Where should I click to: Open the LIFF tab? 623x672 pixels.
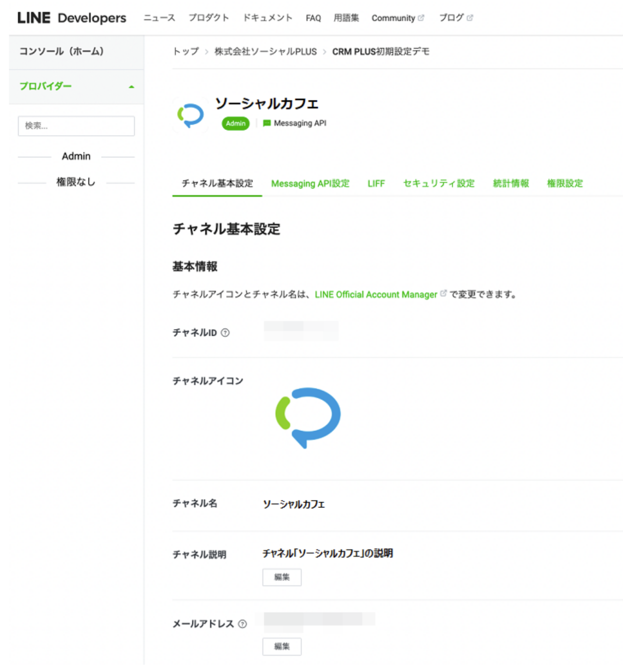376,183
